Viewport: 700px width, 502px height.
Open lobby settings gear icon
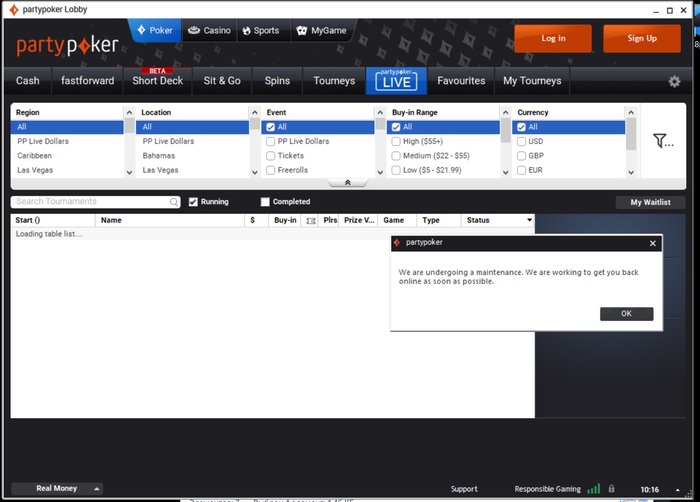674,81
